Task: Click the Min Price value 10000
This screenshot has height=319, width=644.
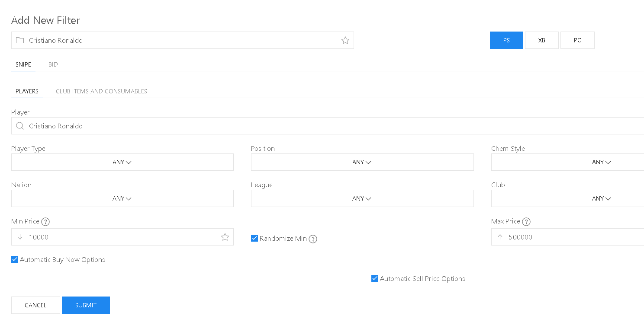Action: pos(39,237)
